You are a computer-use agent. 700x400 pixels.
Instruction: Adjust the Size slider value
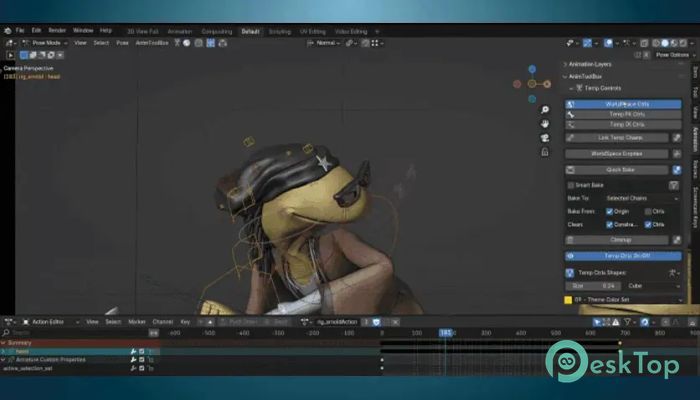593,286
